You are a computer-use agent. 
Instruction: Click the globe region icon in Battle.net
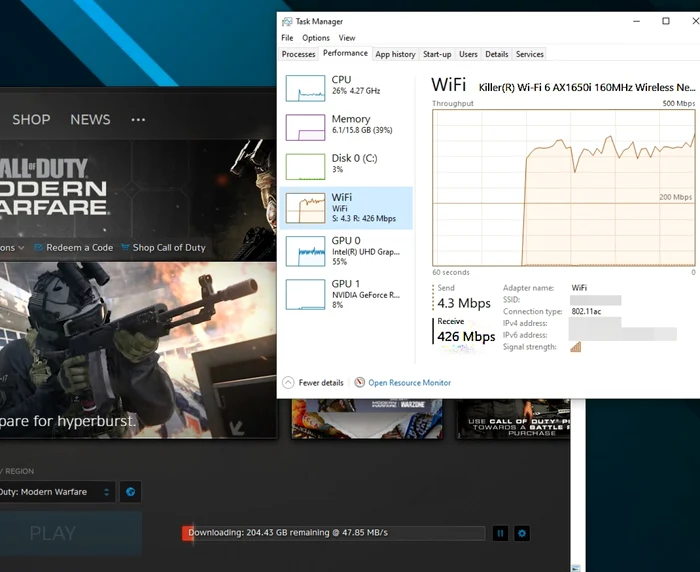point(130,492)
